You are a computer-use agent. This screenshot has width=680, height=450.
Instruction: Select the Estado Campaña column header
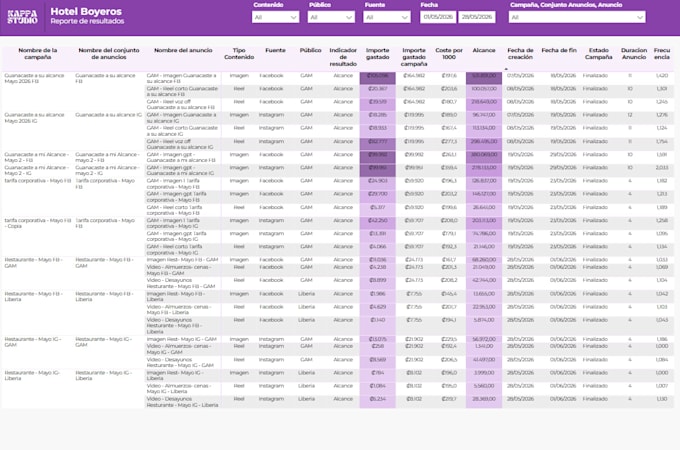pyautogui.click(x=598, y=54)
